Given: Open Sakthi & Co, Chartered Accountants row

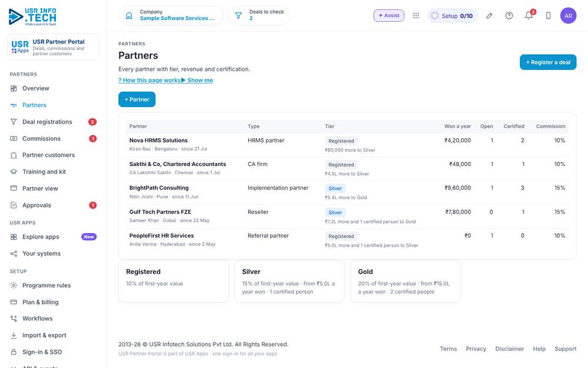Looking at the screenshot, I should click(348, 168).
